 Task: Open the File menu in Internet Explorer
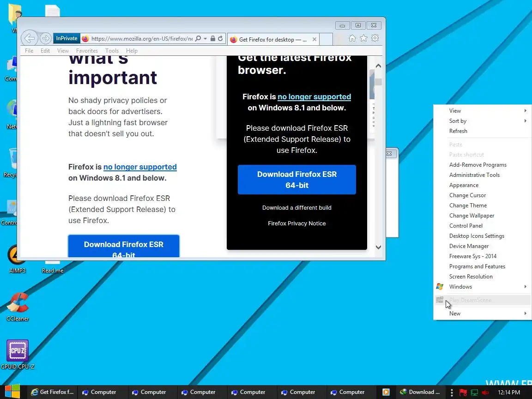[x=29, y=50]
